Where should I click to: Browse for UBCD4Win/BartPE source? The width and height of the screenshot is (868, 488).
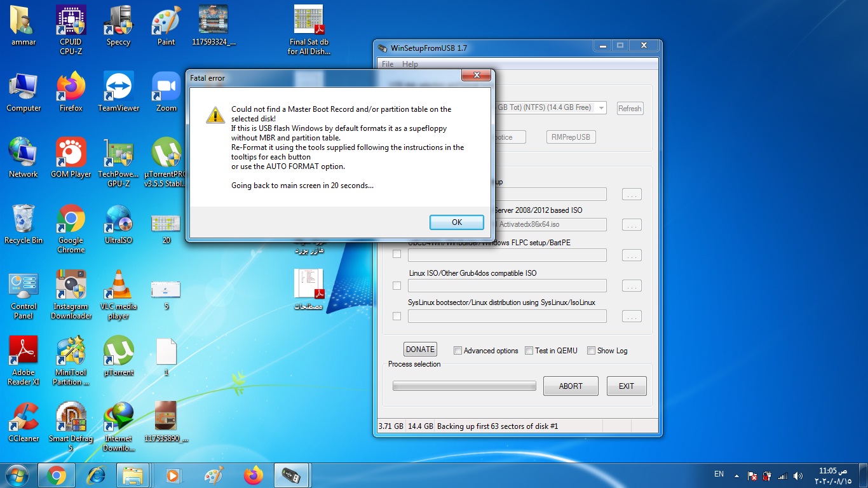click(632, 255)
